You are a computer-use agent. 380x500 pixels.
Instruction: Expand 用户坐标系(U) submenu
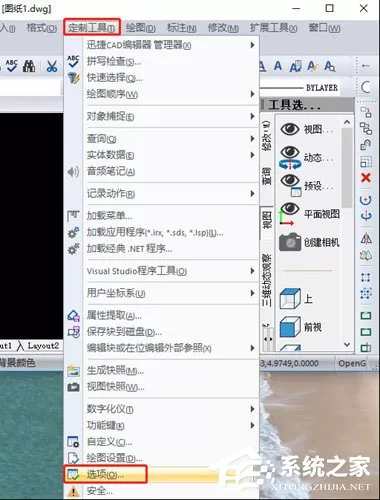[161, 293]
